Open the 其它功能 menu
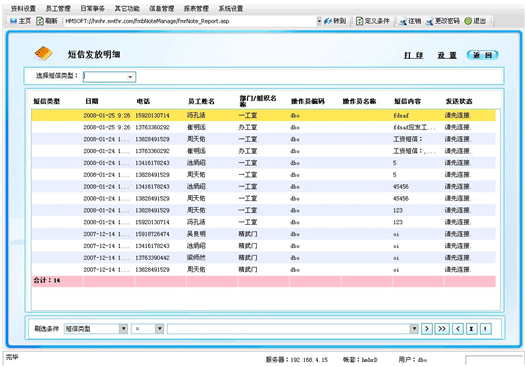 tap(127, 8)
